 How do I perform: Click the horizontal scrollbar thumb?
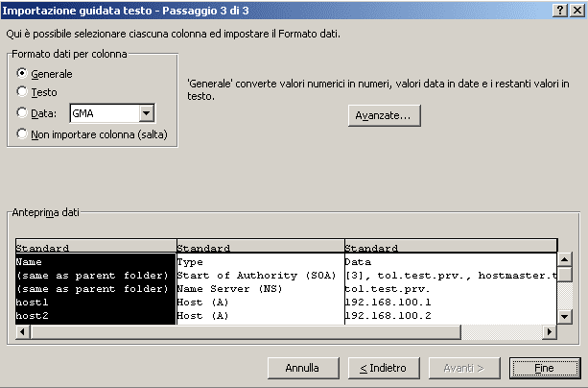246,332
